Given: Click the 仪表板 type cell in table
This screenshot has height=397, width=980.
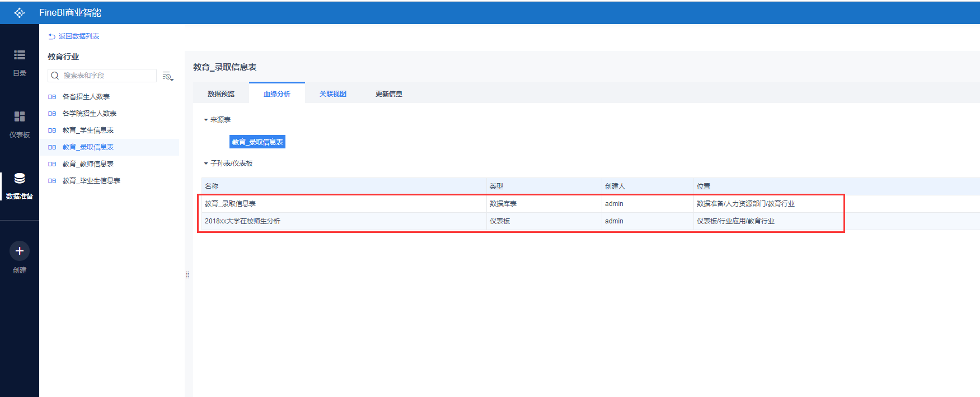Looking at the screenshot, I should pos(500,221).
